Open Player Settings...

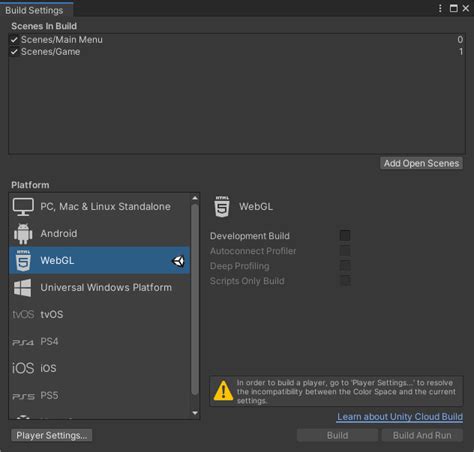coord(52,435)
